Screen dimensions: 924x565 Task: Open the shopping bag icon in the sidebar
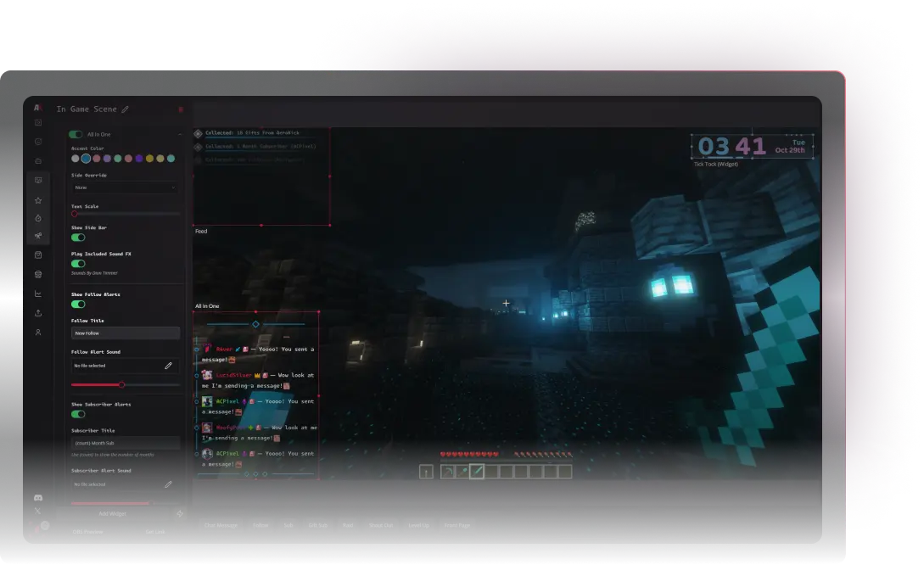click(38, 255)
